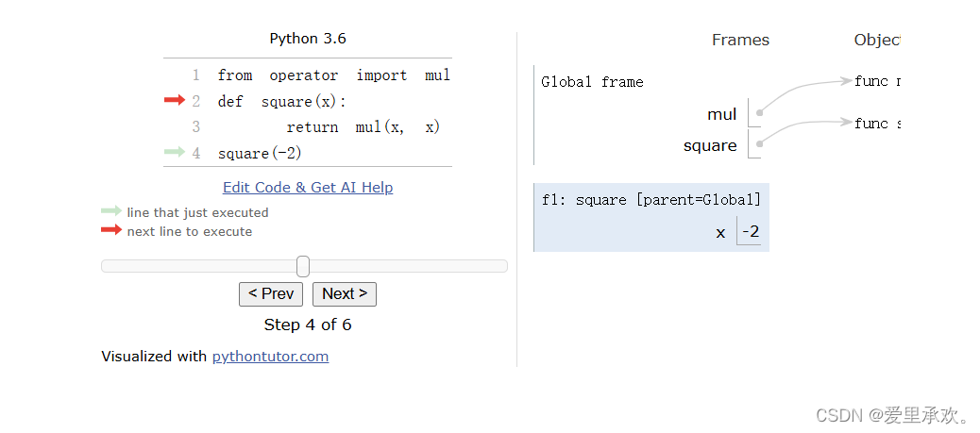This screenshot has height=433, width=980.
Task: Click the green arrow in the legend
Action: [x=111, y=211]
